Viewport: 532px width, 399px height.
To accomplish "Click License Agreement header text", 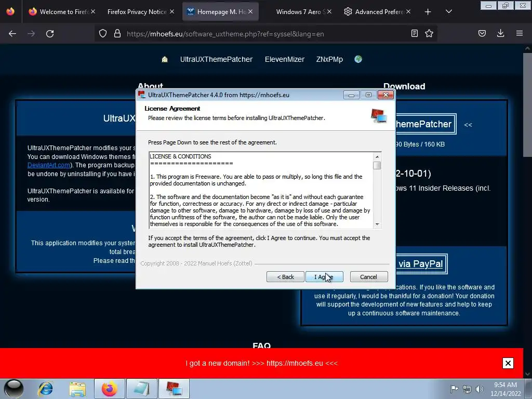I will 172,109.
